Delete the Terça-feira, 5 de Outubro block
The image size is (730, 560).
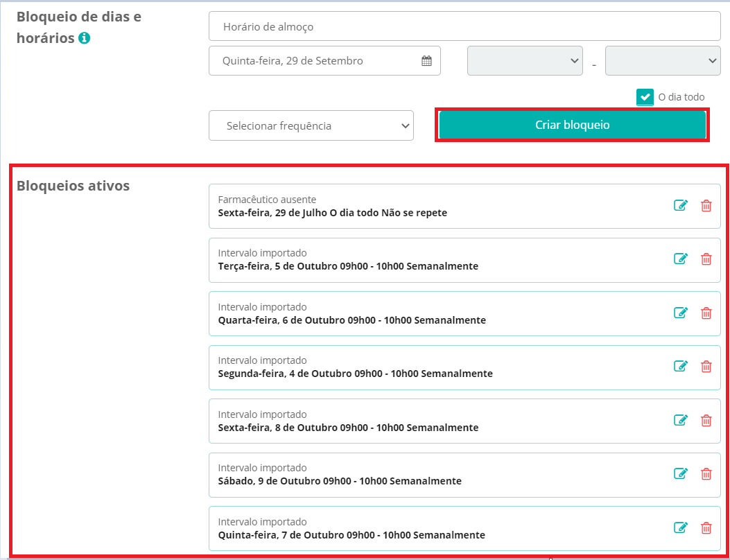[706, 259]
